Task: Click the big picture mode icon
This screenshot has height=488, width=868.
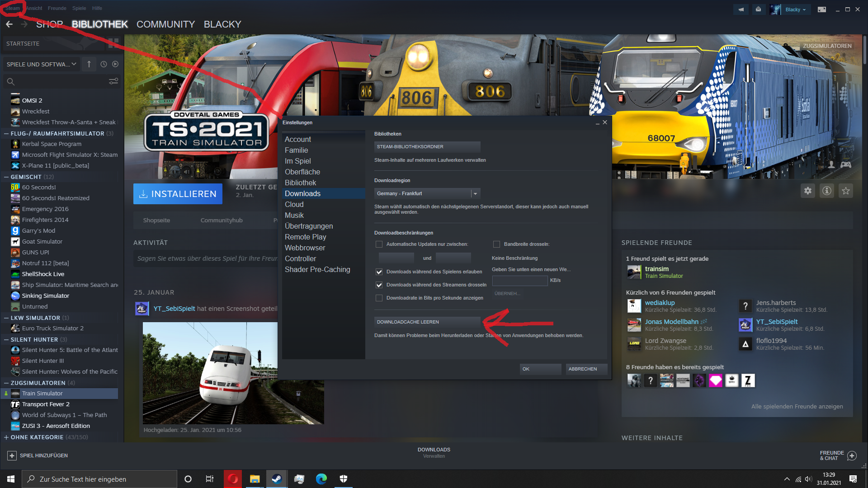Action: (822, 9)
